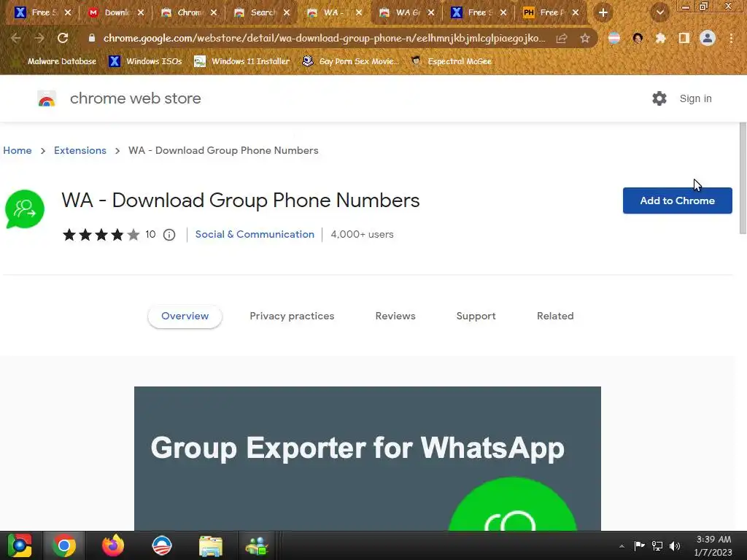
Task: Bookmark this page with star icon
Action: 585,39
